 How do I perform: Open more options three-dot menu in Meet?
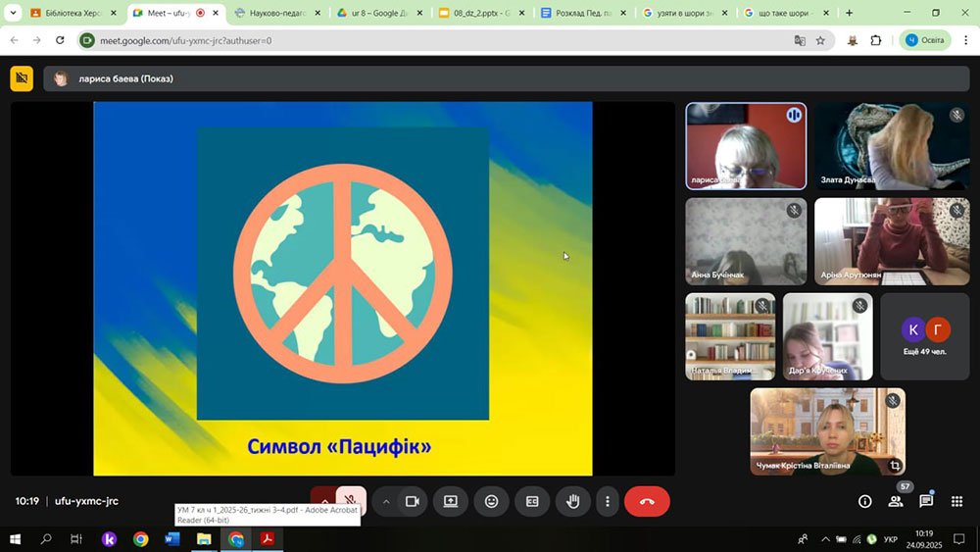(x=607, y=501)
